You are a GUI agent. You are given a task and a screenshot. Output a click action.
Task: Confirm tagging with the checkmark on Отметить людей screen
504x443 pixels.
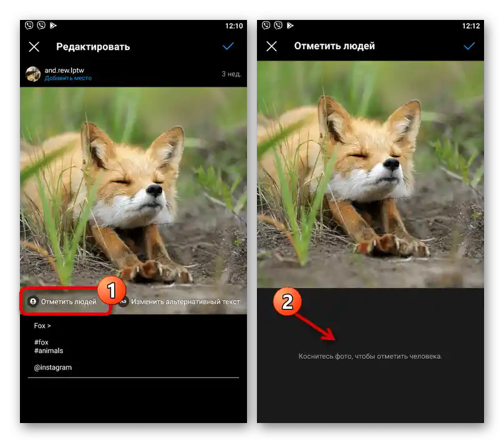pyautogui.click(x=469, y=46)
